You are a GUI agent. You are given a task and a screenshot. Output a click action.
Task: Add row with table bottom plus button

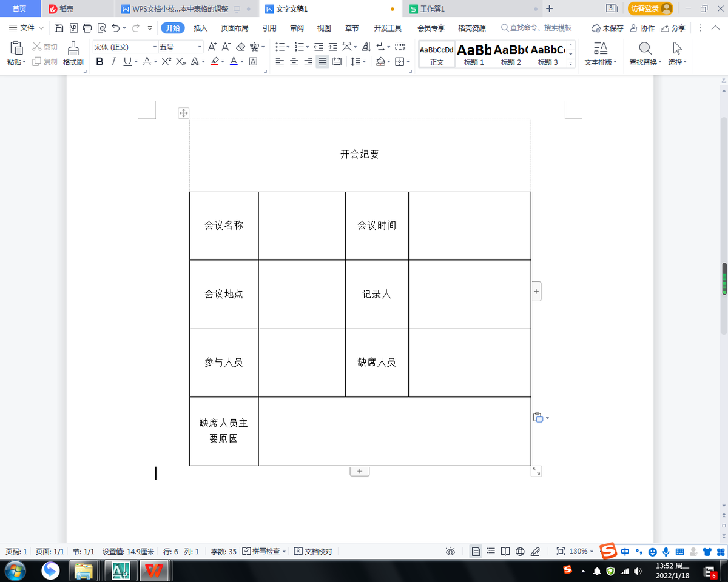pos(359,471)
